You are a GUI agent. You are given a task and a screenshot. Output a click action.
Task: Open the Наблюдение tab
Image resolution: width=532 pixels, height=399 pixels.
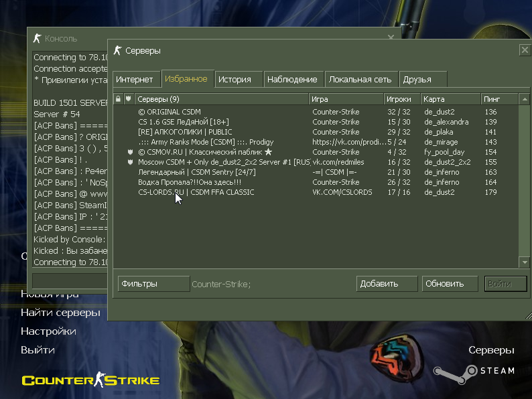(x=294, y=79)
